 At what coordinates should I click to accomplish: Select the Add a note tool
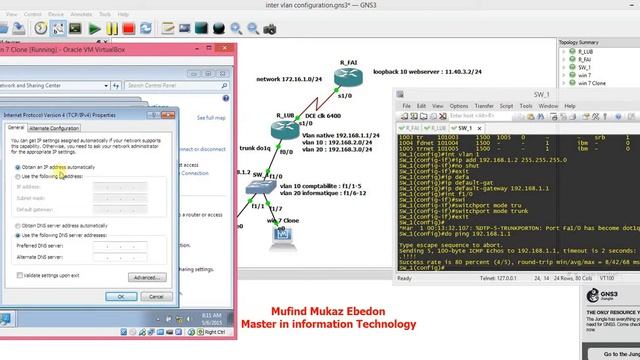(x=168, y=28)
